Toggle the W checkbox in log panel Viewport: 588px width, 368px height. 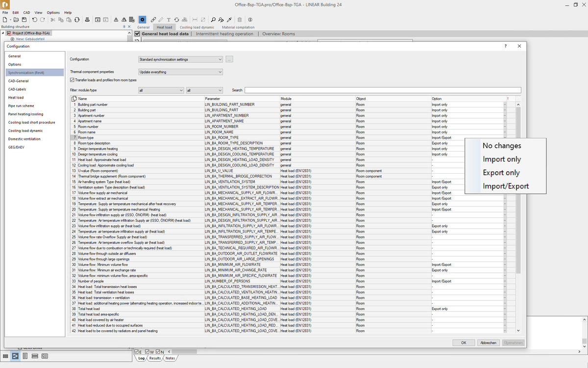pyautogui.click(x=147, y=352)
